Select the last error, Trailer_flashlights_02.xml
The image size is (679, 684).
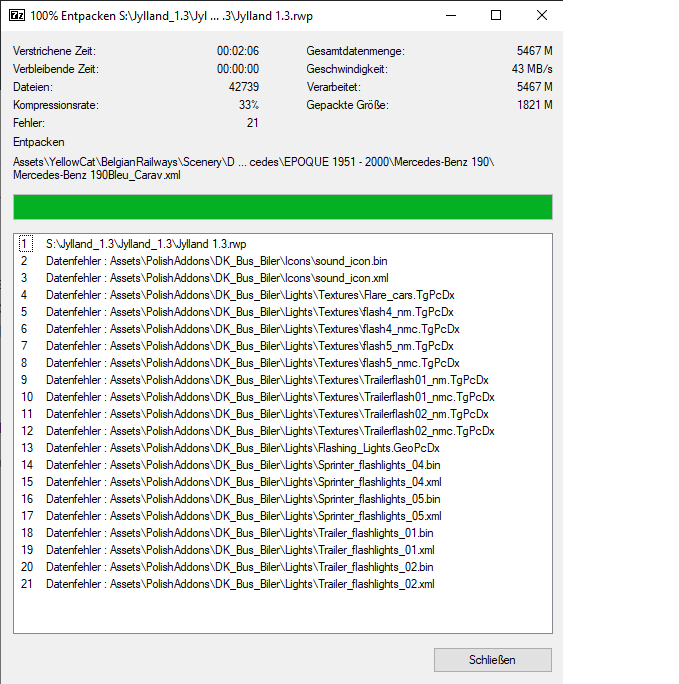(240, 584)
